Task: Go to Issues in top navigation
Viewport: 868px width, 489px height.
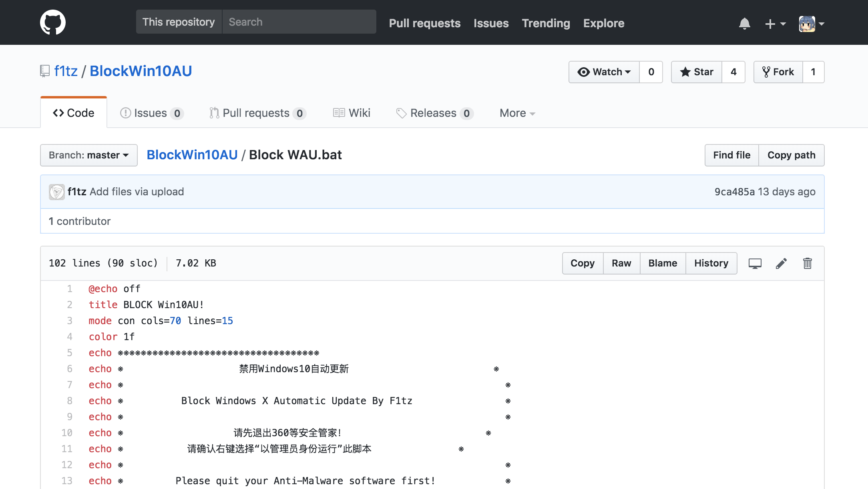Action: point(491,23)
